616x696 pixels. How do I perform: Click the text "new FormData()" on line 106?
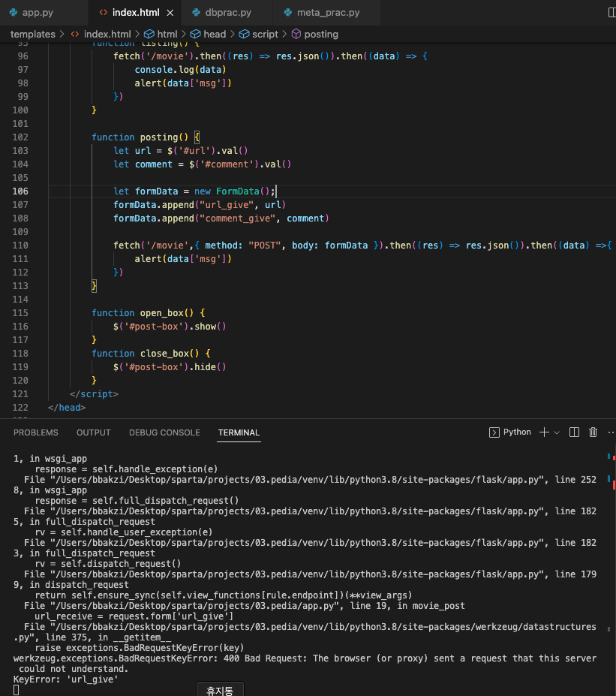pos(232,191)
